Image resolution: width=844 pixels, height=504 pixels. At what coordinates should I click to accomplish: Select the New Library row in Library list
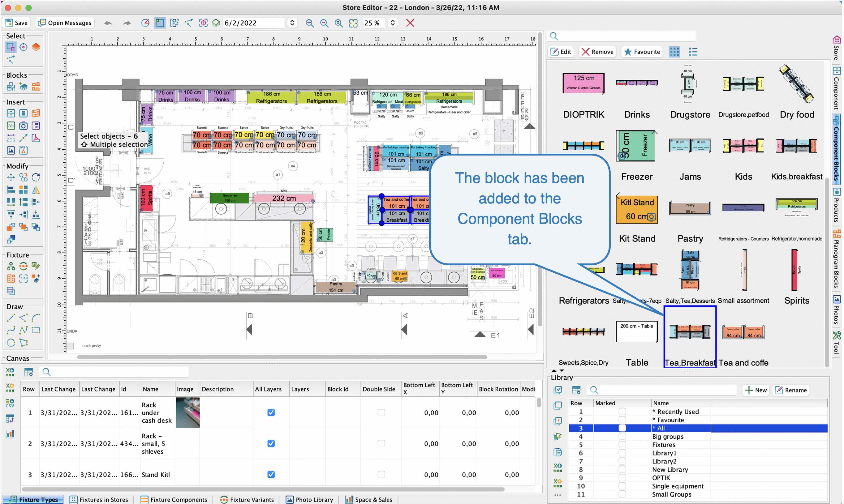[x=698, y=469]
